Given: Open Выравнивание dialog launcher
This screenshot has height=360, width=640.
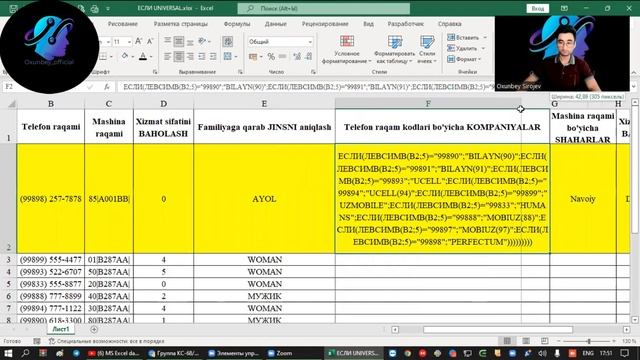Looking at the screenshot, I should point(240,72).
